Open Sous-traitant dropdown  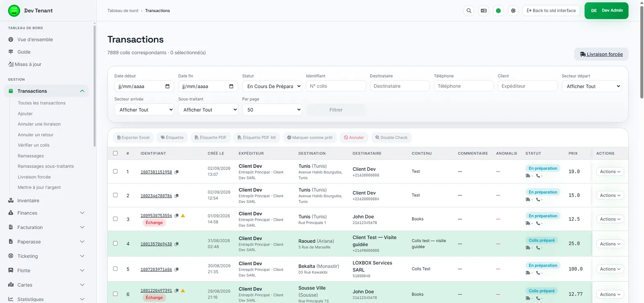208,110
